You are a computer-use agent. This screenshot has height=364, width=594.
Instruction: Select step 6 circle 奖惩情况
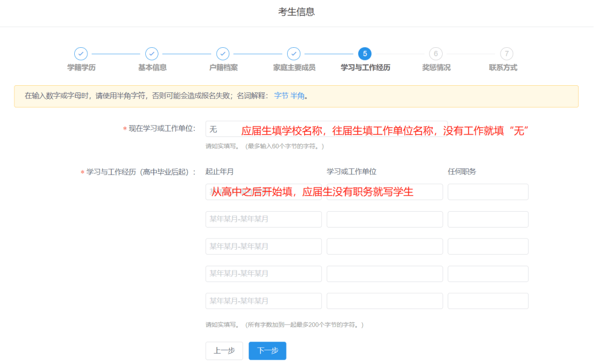coord(436,54)
